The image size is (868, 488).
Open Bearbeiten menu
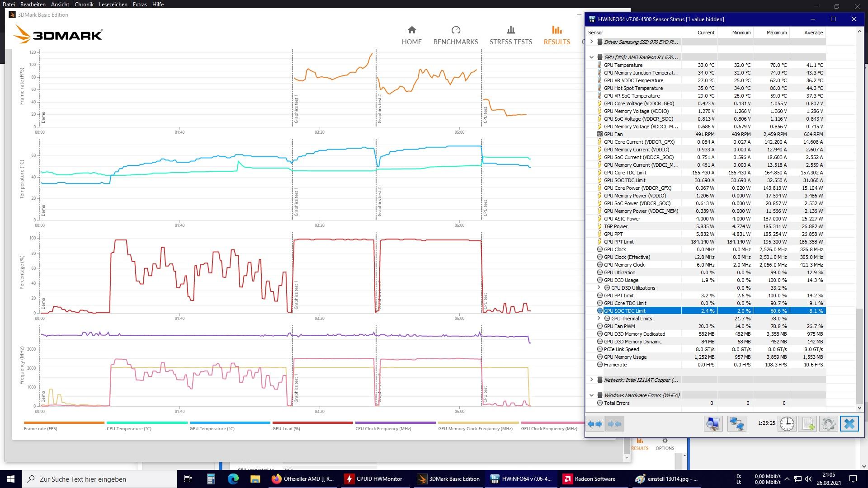pos(33,4)
